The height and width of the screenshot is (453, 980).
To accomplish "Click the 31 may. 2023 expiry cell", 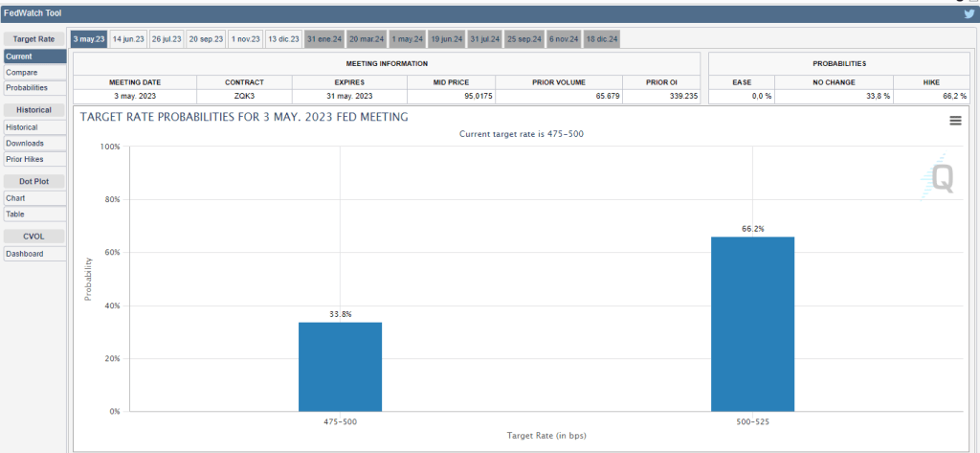I will (349, 97).
